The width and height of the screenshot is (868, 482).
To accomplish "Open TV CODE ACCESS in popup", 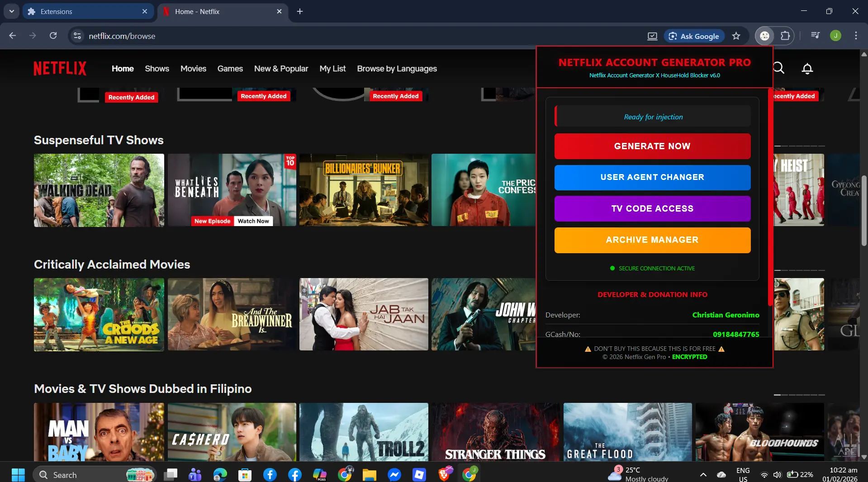I will [x=652, y=208].
